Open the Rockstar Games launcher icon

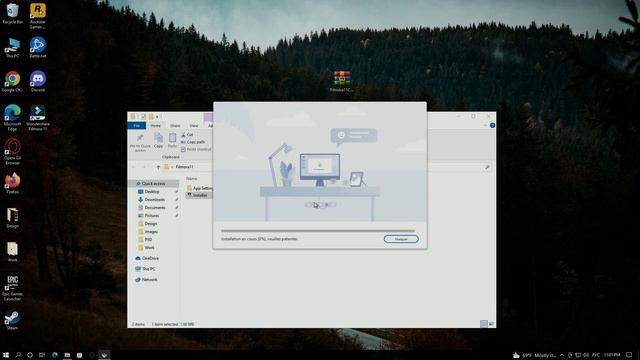click(38, 16)
